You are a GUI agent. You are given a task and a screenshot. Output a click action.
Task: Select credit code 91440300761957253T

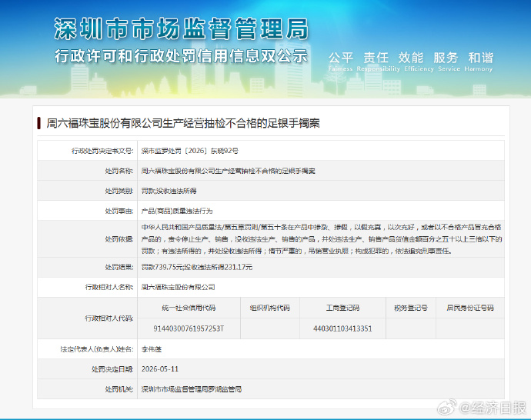(x=189, y=328)
